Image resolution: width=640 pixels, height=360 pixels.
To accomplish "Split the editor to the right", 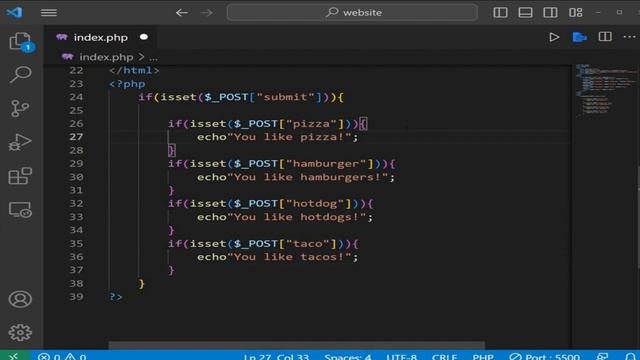I will coord(605,37).
